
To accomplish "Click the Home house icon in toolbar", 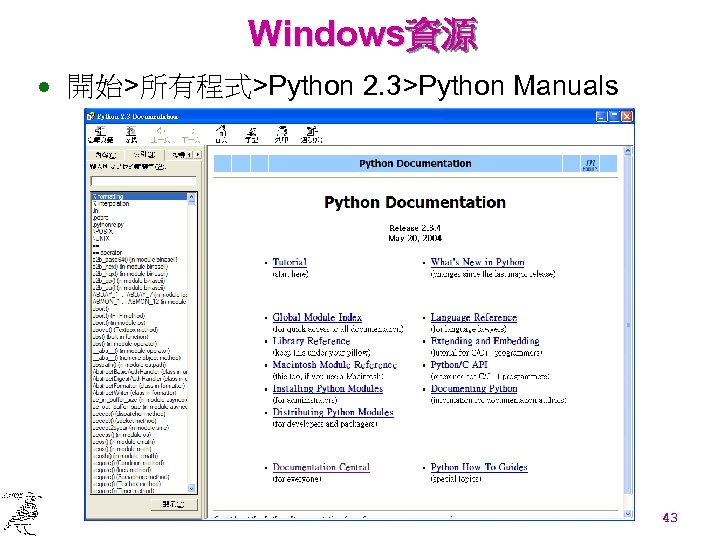I will (x=221, y=134).
